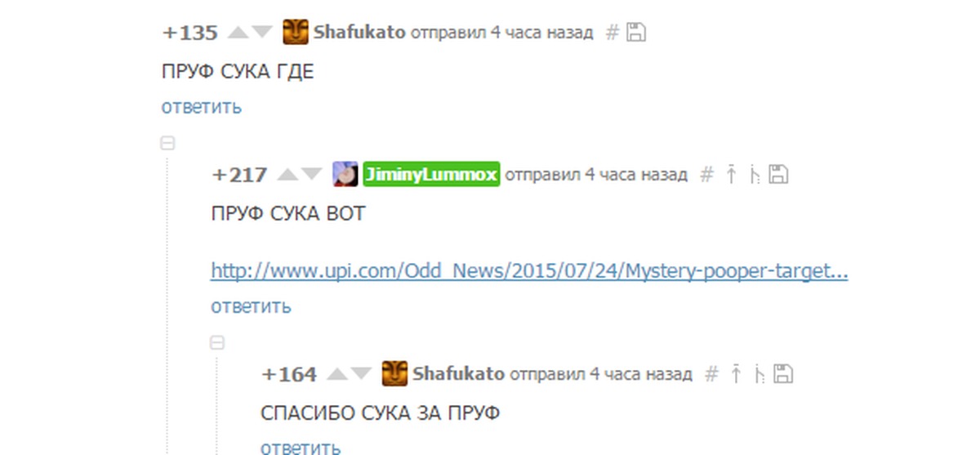The height and width of the screenshot is (455, 980).
Task: Click thread-branch icon on the +164 comment
Action: 759,374
